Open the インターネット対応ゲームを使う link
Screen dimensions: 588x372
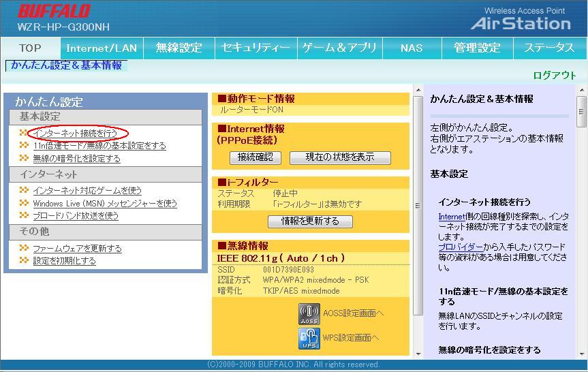coord(87,191)
